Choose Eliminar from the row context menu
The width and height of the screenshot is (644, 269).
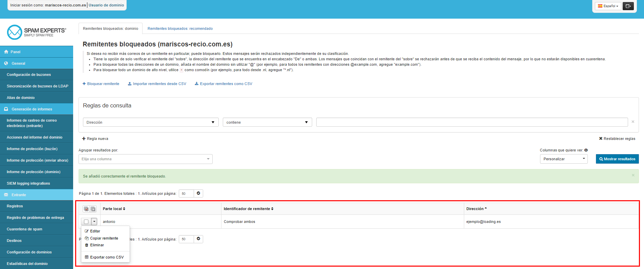pos(97,245)
